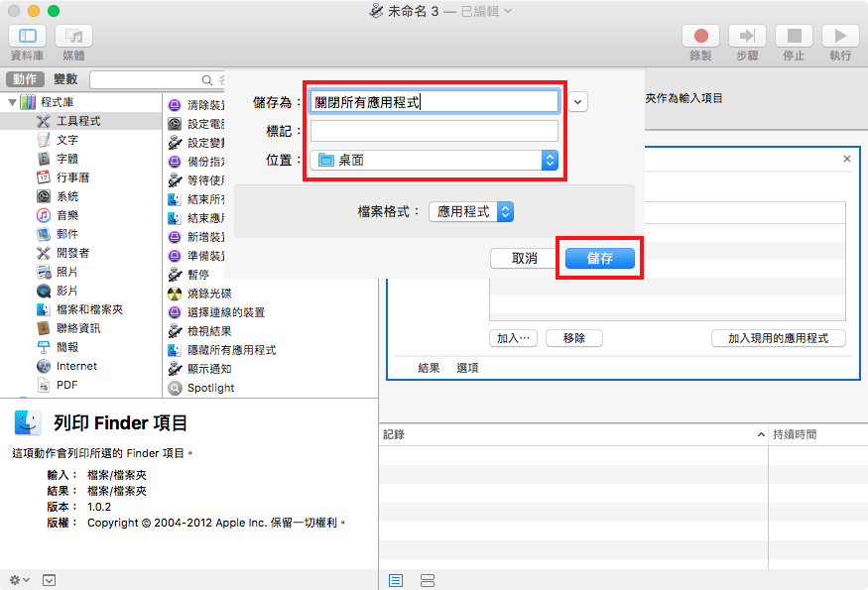Image resolution: width=868 pixels, height=590 pixels.
Task: Expand the save dialog with chevron button
Action: click(x=578, y=101)
